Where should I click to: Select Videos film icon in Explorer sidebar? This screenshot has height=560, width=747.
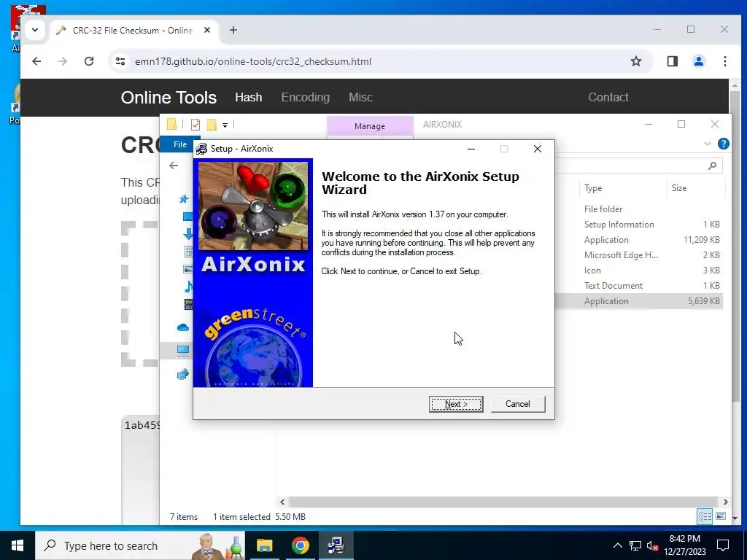point(189,304)
